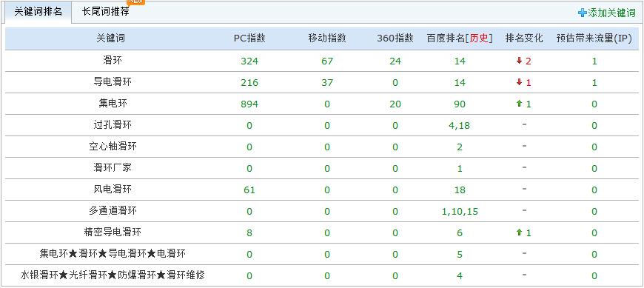Click the 排名变化 column header
This screenshot has width=644, height=288.
pyautogui.click(x=524, y=38)
